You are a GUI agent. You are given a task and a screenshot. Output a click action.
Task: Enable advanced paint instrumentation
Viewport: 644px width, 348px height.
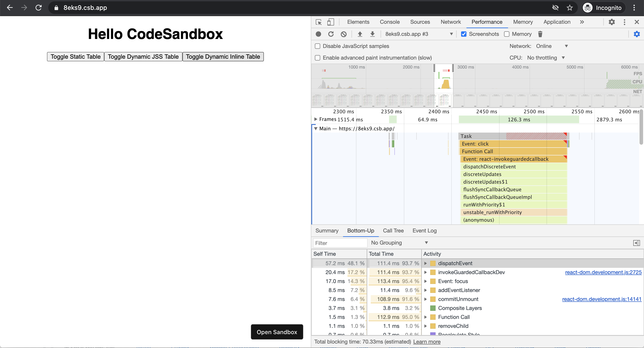318,58
